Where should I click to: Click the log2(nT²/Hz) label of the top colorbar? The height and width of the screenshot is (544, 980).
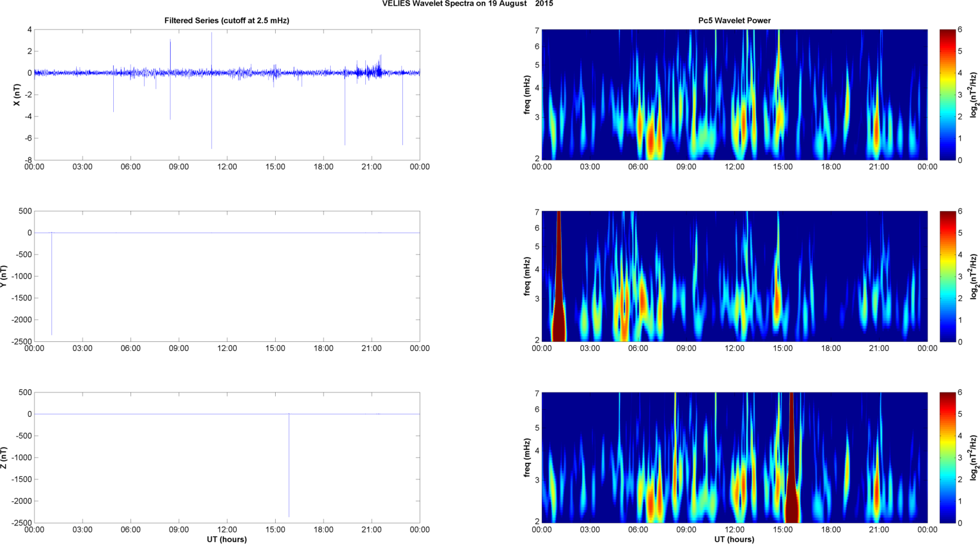pyautogui.click(x=974, y=95)
